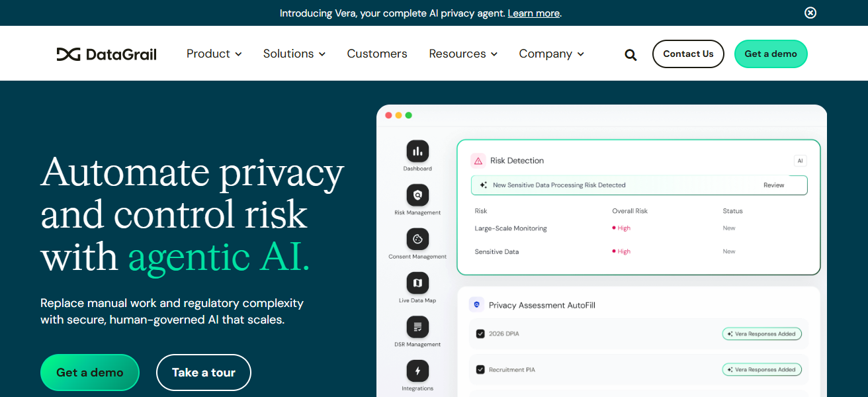Expand the Product menu
Image resolution: width=868 pixels, height=397 pixels.
coord(214,54)
